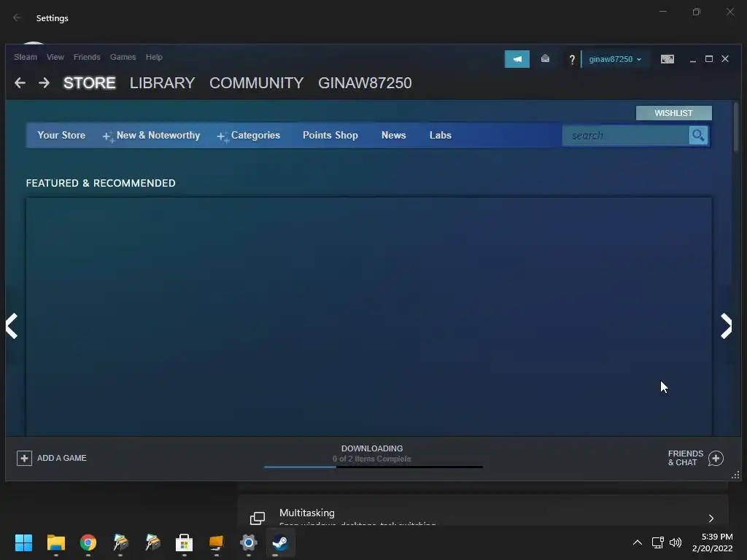The image size is (747, 560).
Task: Open the GINAW87250 profile tab
Action: (365, 83)
